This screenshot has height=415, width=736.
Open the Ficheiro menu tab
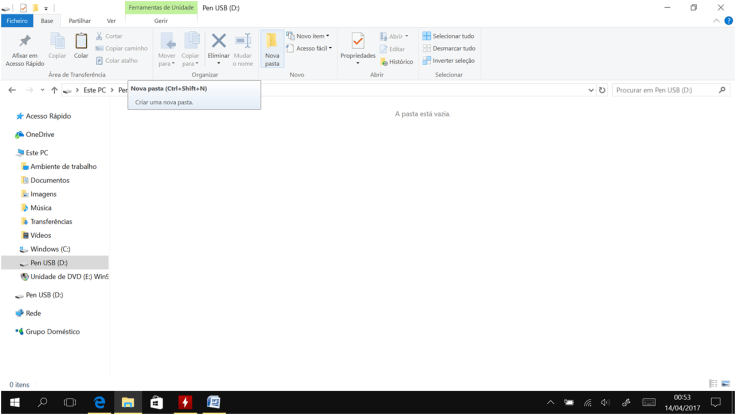tap(17, 20)
